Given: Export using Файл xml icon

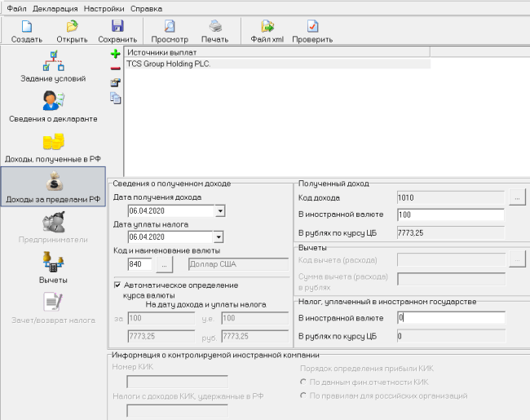Looking at the screenshot, I should tap(267, 30).
